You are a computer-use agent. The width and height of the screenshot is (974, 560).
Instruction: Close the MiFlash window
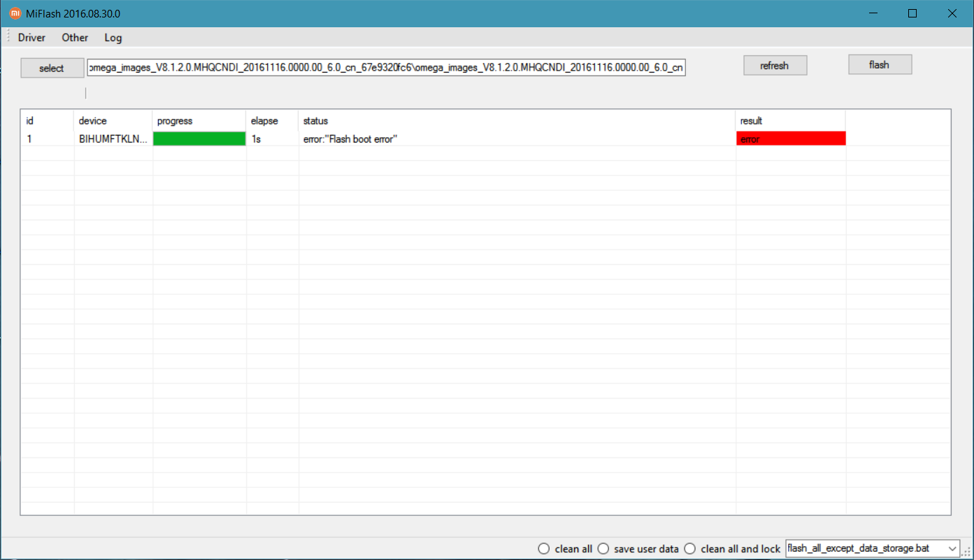(x=952, y=13)
